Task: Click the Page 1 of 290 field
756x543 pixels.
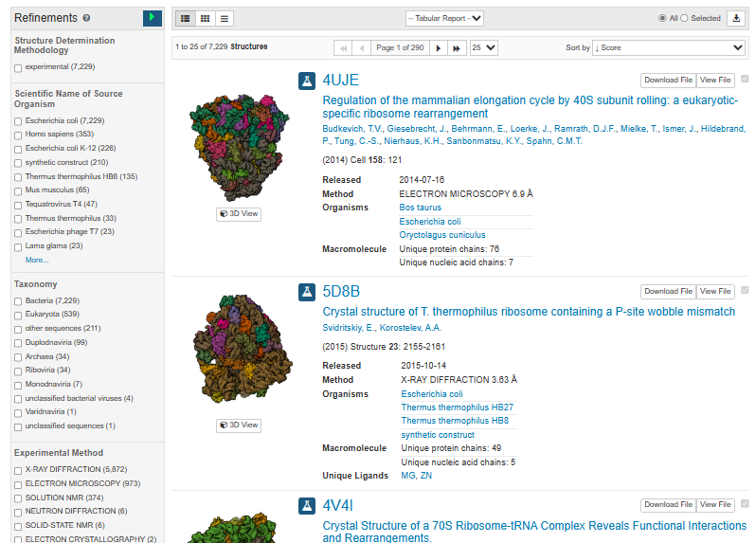Action: pyautogui.click(x=400, y=47)
